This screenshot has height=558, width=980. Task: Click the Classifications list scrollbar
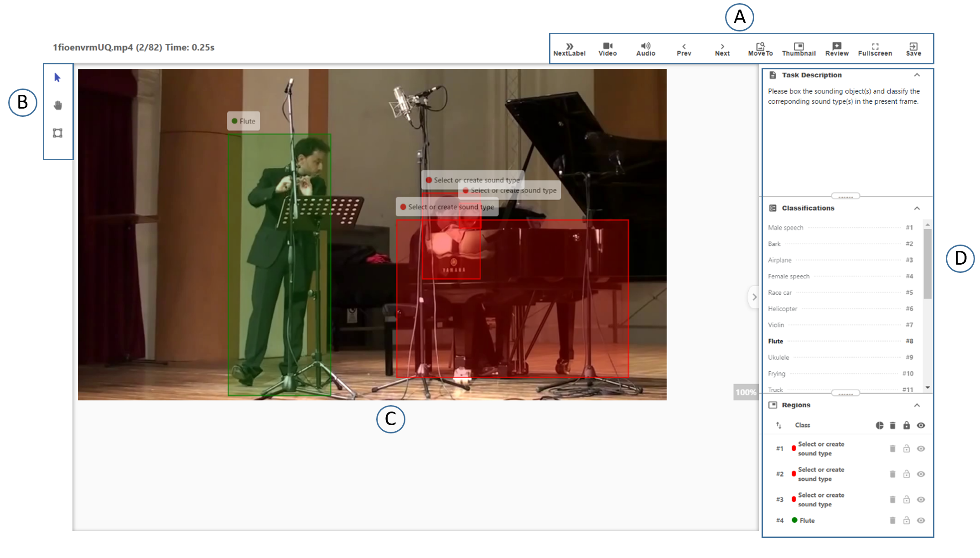pos(928,264)
